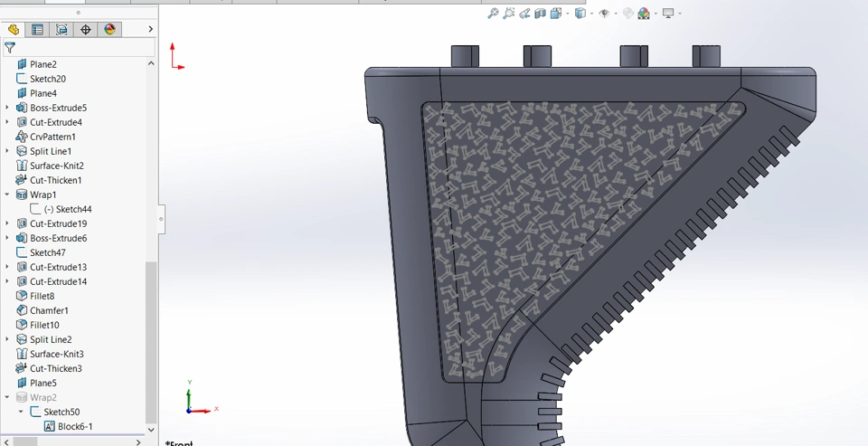Click the tree filter funnel icon
The image size is (868, 446).
[10, 48]
